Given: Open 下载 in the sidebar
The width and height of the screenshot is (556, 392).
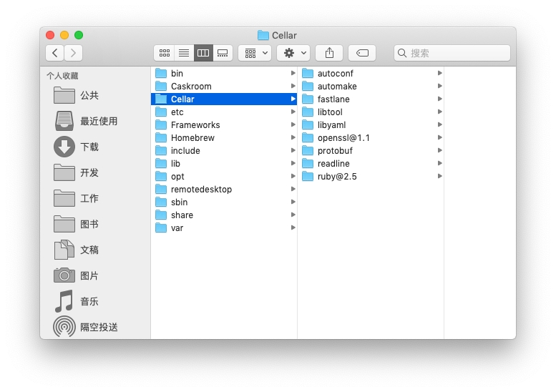Looking at the screenshot, I should [x=89, y=147].
